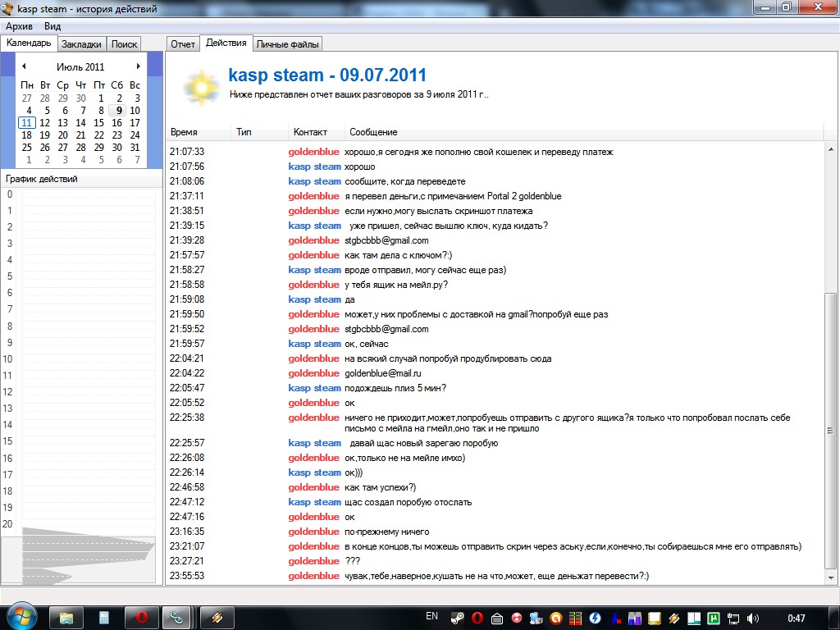Click the green square tray icon

pyautogui.click(x=714, y=619)
